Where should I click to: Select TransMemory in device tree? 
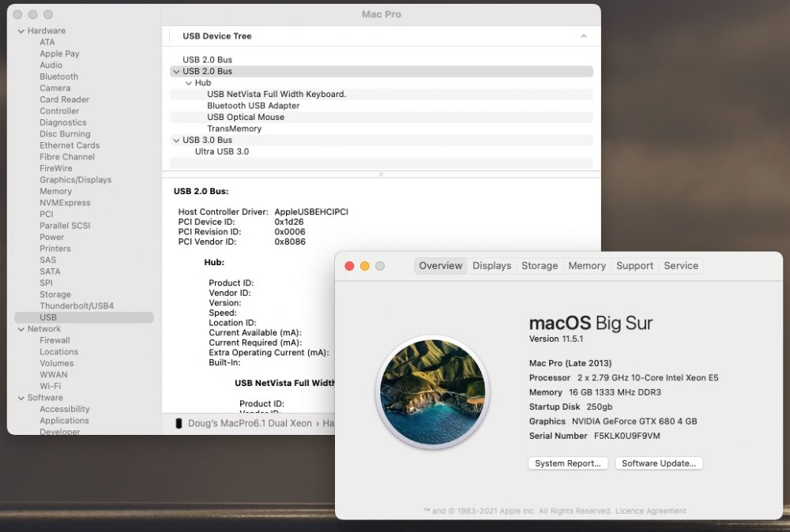pyautogui.click(x=382, y=129)
